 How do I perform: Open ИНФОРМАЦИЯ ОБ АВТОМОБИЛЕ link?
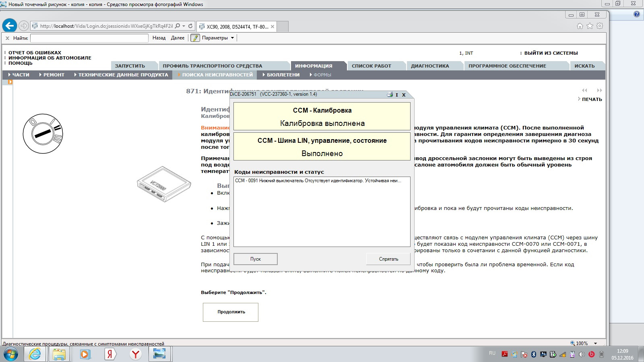[x=50, y=58]
